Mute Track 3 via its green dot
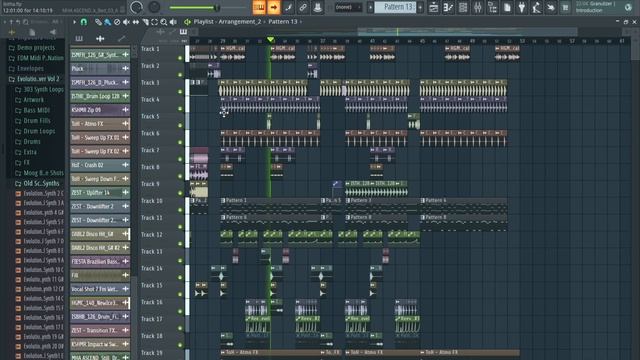Screen dimensions: 640x360 [180, 92]
